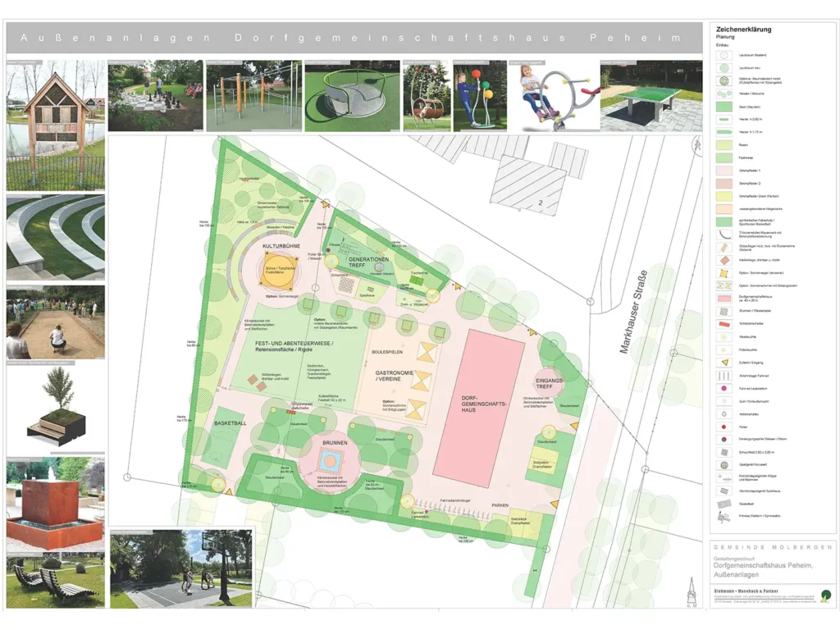Screen dimensions: 840x630
Task: Click the orange Bühne / Tanzfläche square on plan
Action: (x=279, y=272)
